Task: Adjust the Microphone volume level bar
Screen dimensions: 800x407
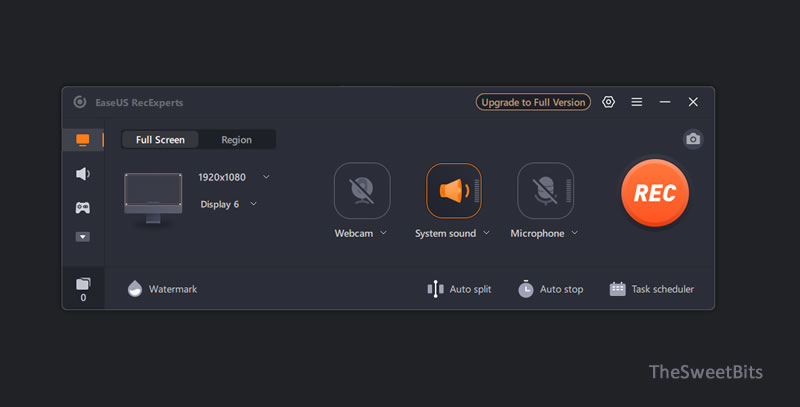Action: click(x=568, y=191)
